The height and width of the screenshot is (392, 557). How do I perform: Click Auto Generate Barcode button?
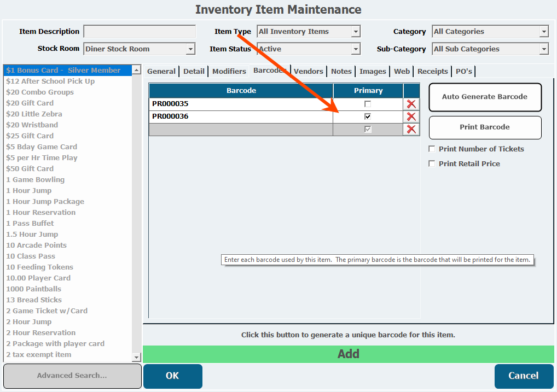[x=485, y=97]
